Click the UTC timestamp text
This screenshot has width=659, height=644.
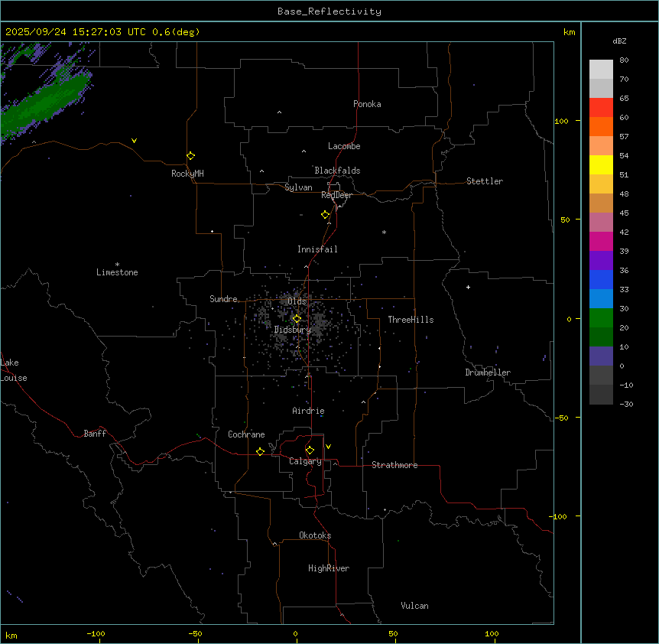pyautogui.click(x=102, y=32)
